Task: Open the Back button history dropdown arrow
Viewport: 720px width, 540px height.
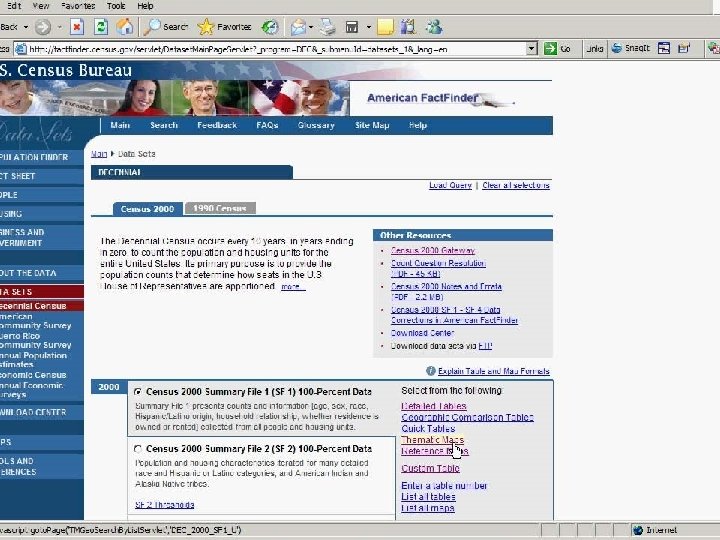Action: click(26, 27)
